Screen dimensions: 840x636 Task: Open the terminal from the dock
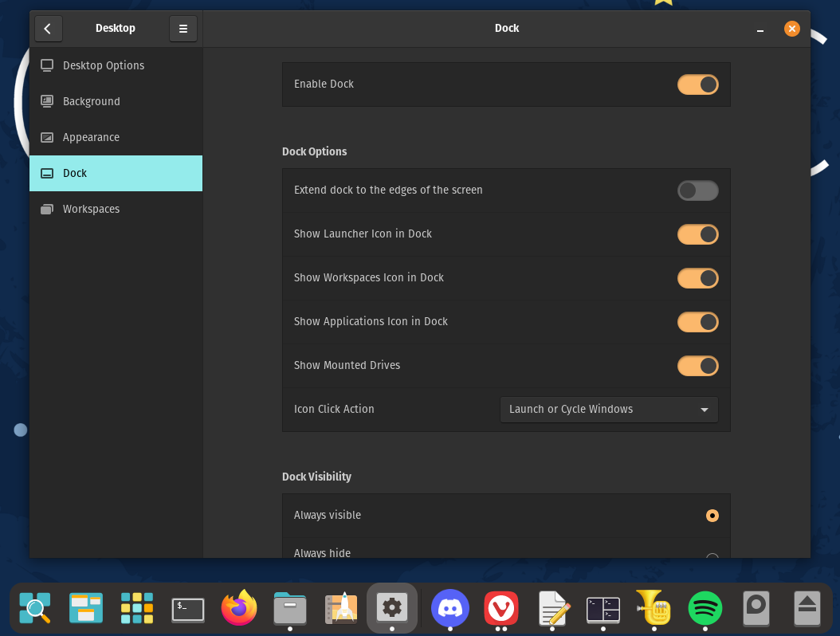[187, 607]
